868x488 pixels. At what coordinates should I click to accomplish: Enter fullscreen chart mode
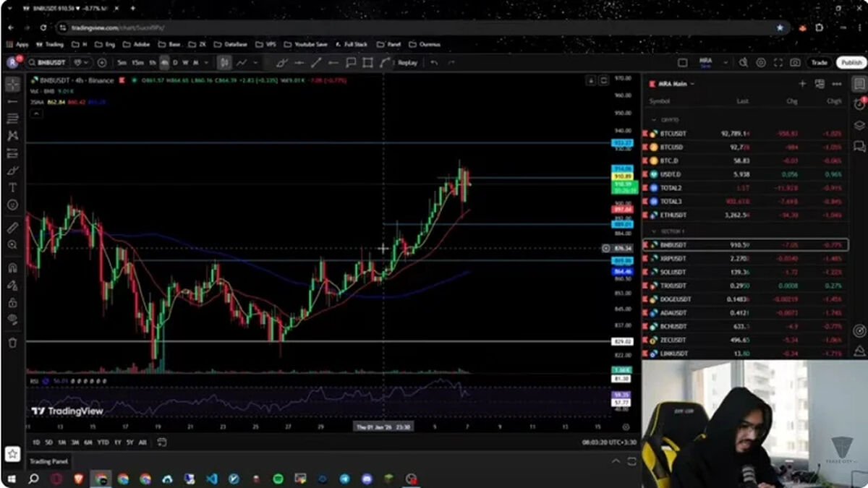click(x=778, y=63)
